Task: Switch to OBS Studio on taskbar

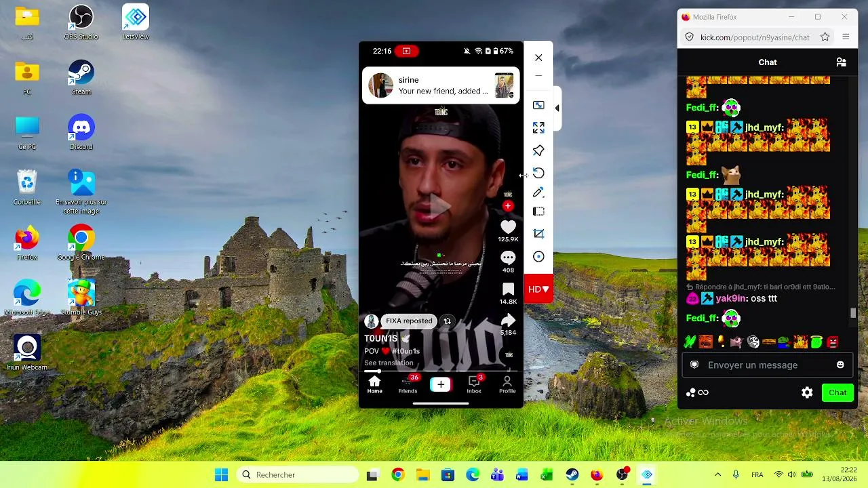Action: pos(622,475)
